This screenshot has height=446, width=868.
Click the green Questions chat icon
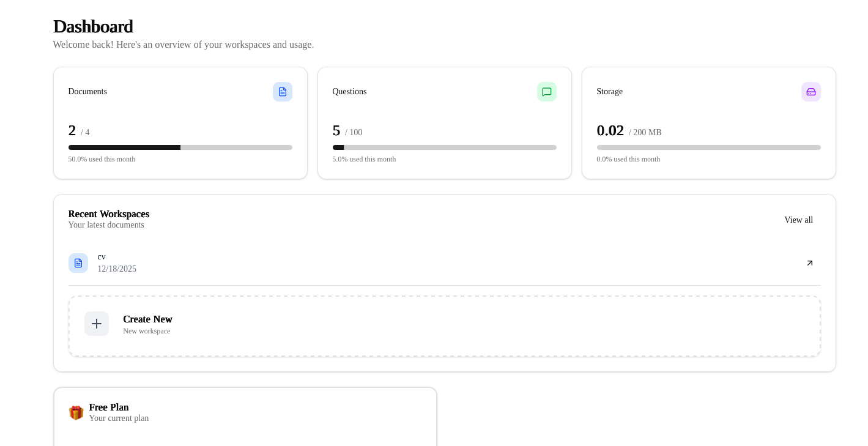[547, 92]
